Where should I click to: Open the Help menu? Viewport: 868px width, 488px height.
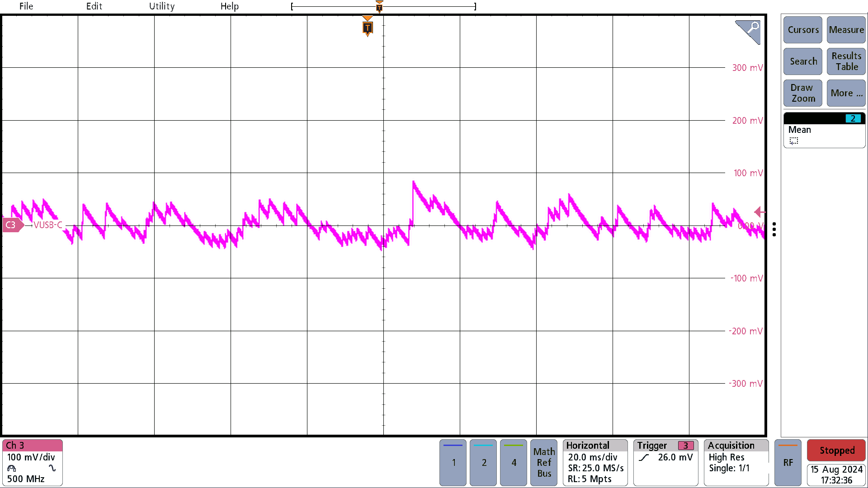click(x=229, y=6)
